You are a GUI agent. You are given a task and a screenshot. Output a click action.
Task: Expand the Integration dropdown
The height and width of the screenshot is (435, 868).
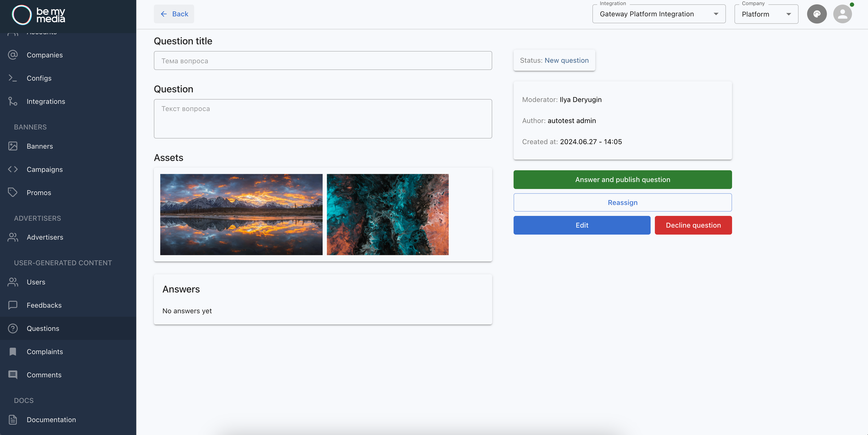658,14
